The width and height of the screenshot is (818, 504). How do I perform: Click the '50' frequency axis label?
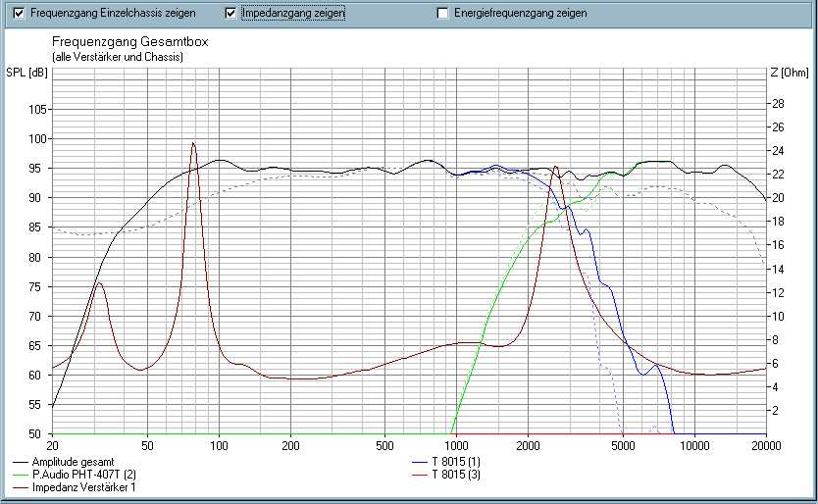click(148, 445)
